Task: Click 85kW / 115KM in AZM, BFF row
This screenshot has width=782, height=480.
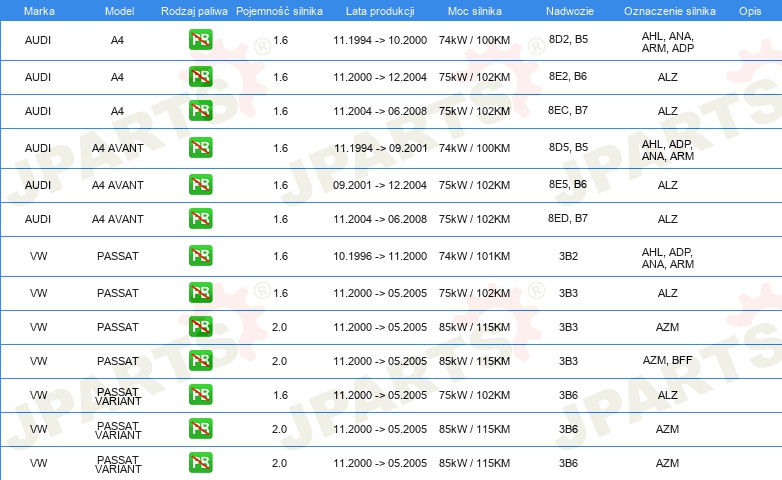Action: [x=474, y=361]
